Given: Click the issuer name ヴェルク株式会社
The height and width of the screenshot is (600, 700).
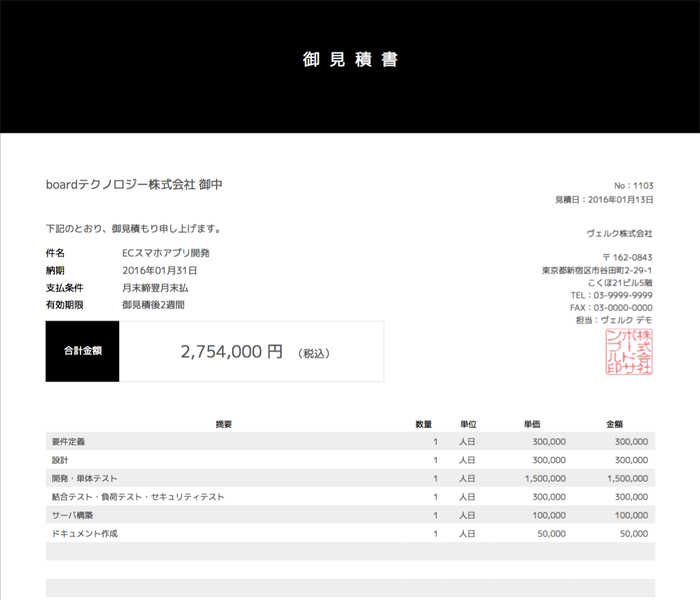Looking at the screenshot, I should coord(619,233).
